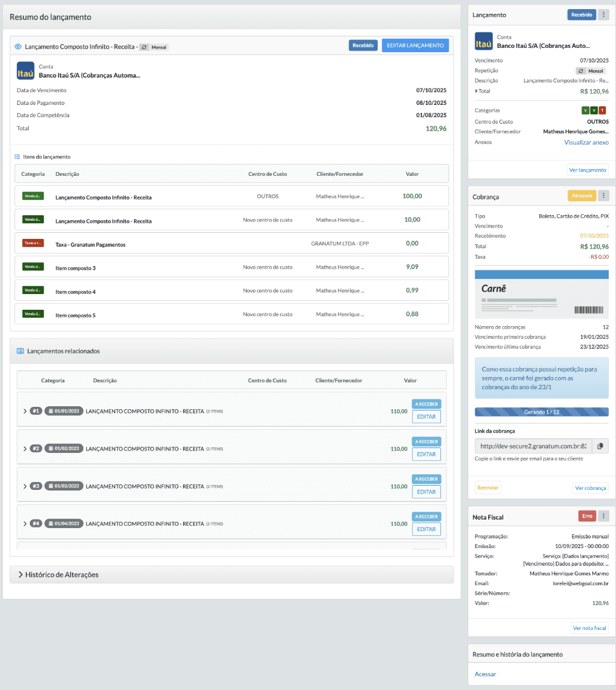
Task: Click the Atrasada status badge
Action: (581, 196)
